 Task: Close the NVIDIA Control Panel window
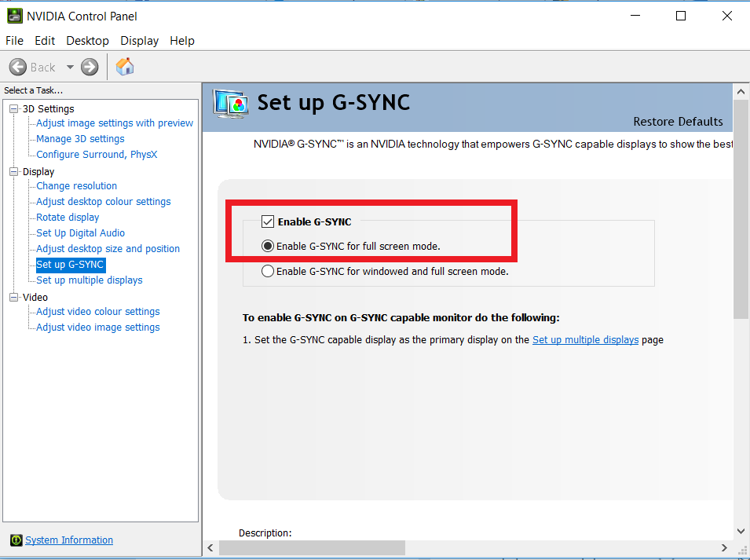click(x=727, y=16)
